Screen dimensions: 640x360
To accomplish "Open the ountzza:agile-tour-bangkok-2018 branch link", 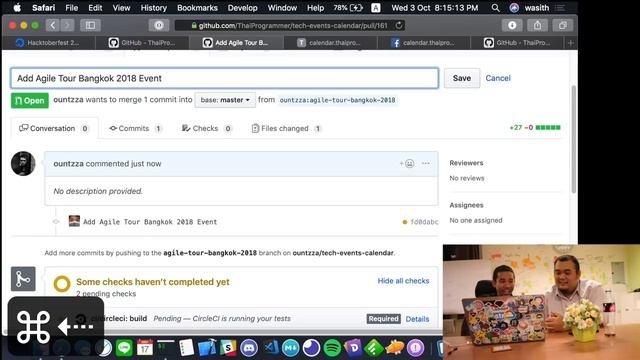I will click(337, 100).
